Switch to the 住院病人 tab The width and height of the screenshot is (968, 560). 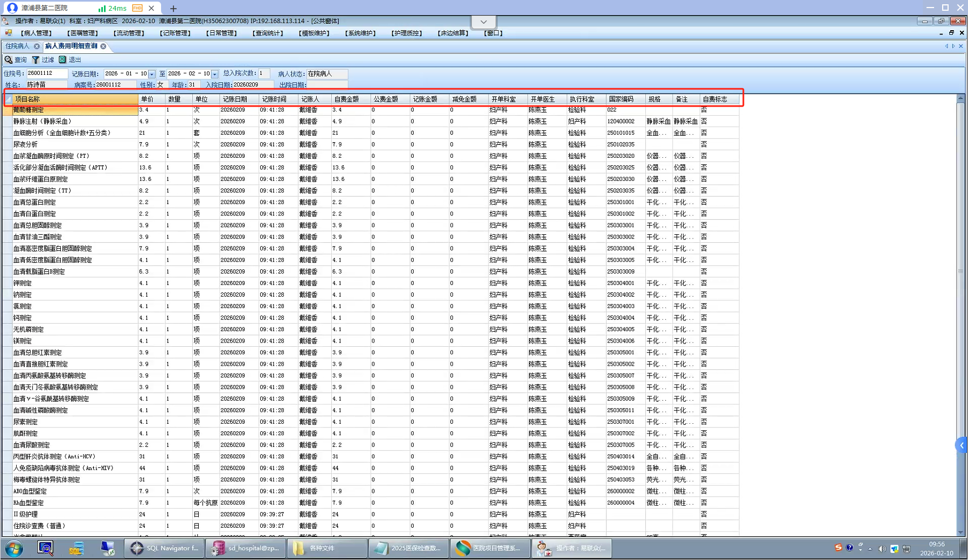click(x=17, y=46)
